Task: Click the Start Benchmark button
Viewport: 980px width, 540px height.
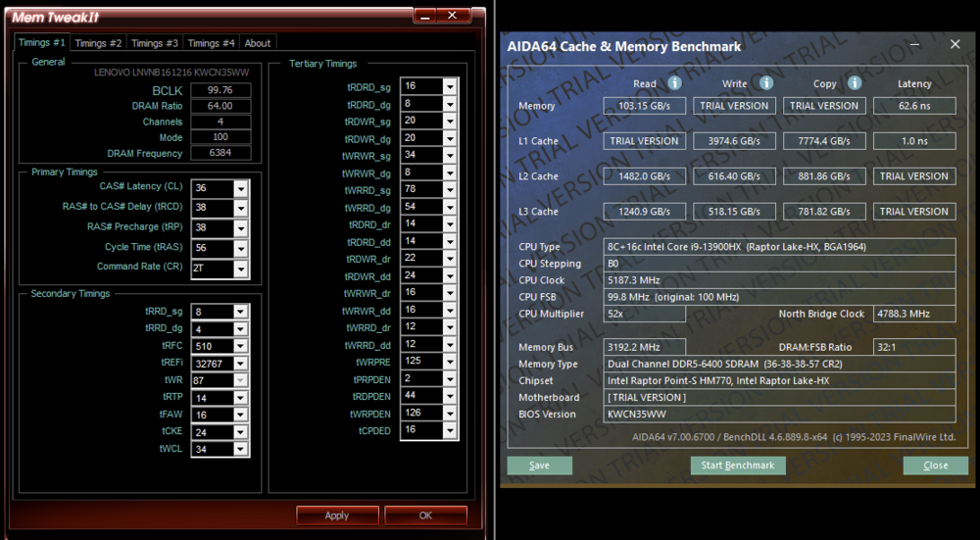Action: (737, 466)
